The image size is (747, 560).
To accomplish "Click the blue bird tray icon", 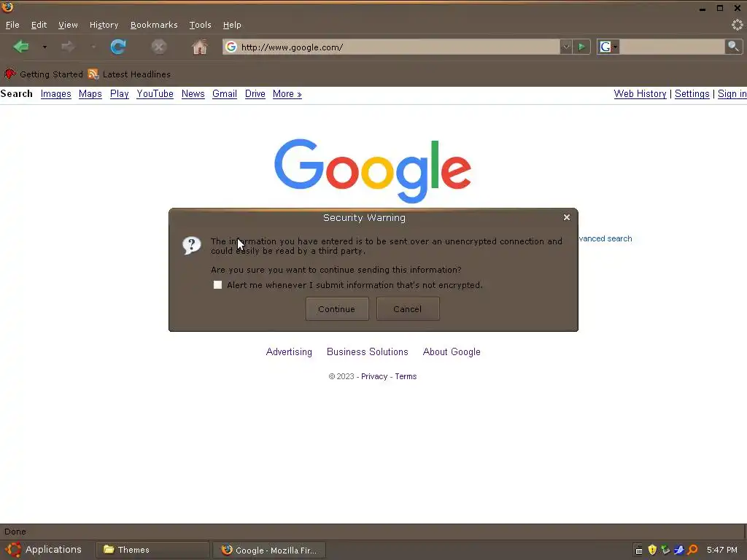I will (679, 550).
